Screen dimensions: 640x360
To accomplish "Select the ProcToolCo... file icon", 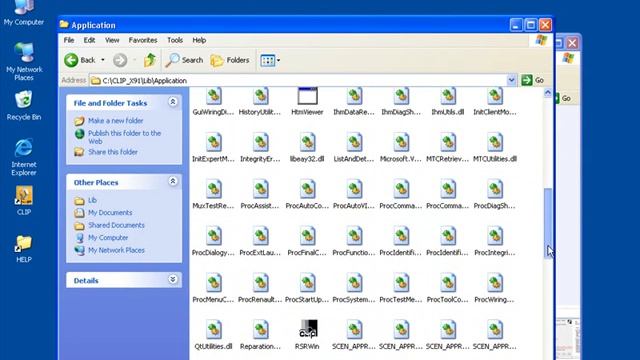I will tap(448, 283).
